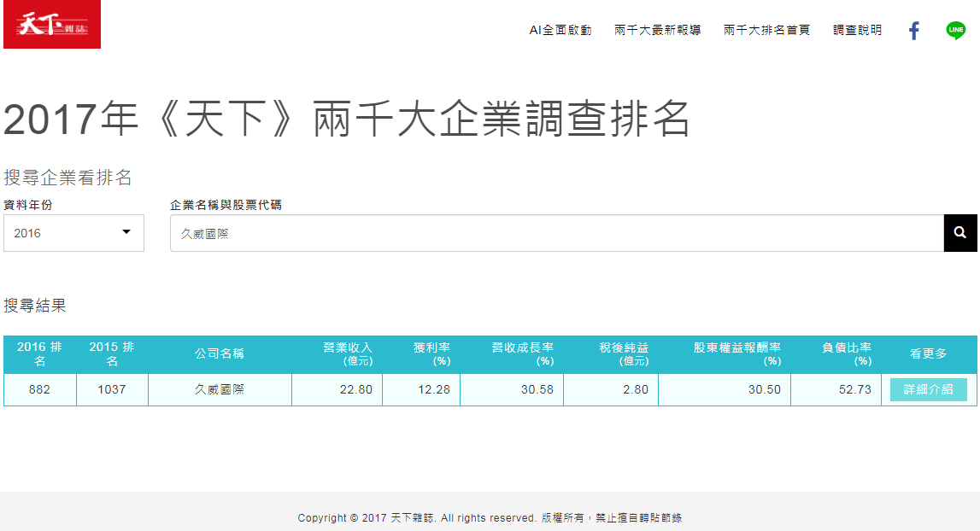Go to 兩千大最新報導
This screenshot has height=531, width=980.
[658, 30]
